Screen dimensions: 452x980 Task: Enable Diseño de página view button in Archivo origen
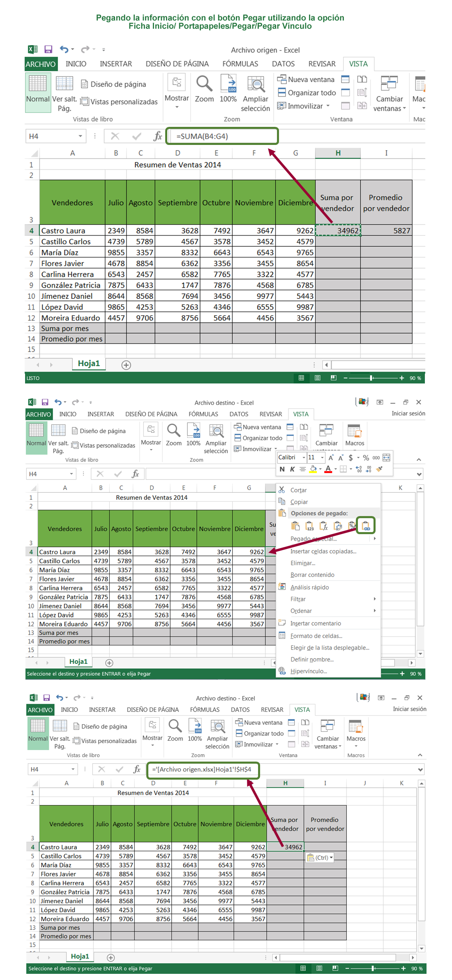click(x=114, y=84)
